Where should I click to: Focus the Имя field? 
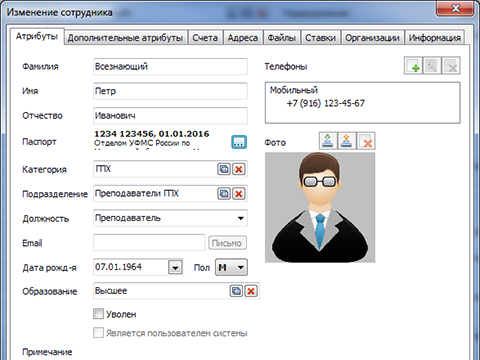170,91
